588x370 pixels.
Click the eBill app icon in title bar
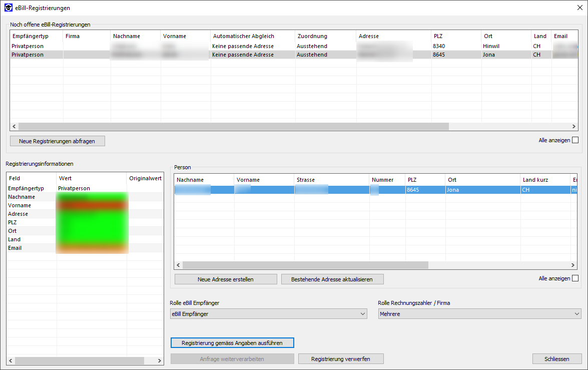pyautogui.click(x=9, y=8)
